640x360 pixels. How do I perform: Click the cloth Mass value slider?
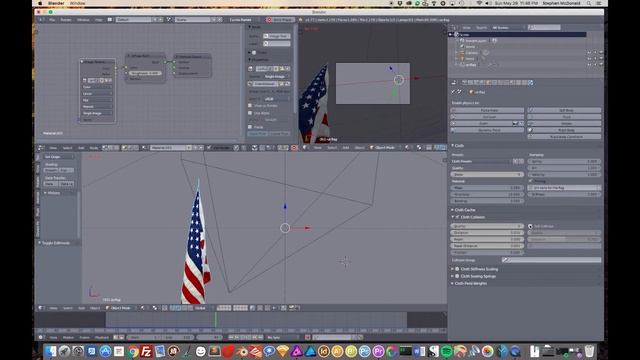click(487, 188)
